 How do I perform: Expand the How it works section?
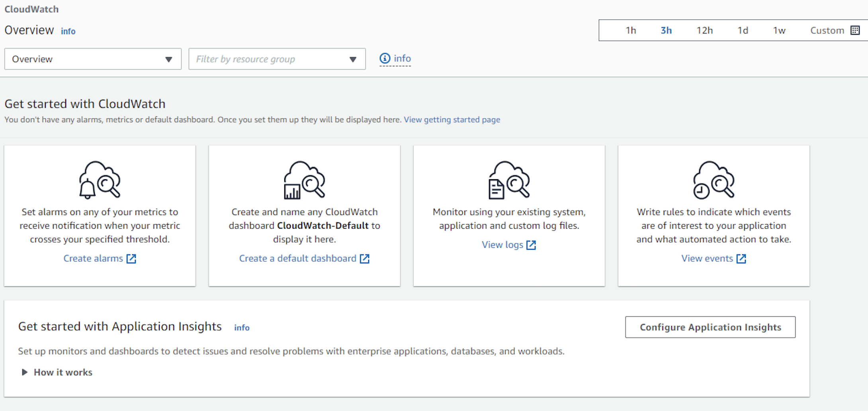[x=25, y=372]
